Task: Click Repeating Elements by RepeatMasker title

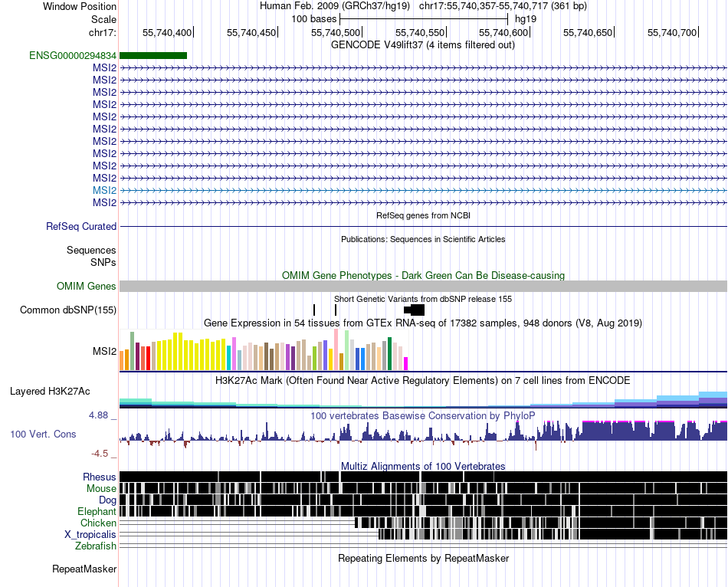Action: (423, 558)
